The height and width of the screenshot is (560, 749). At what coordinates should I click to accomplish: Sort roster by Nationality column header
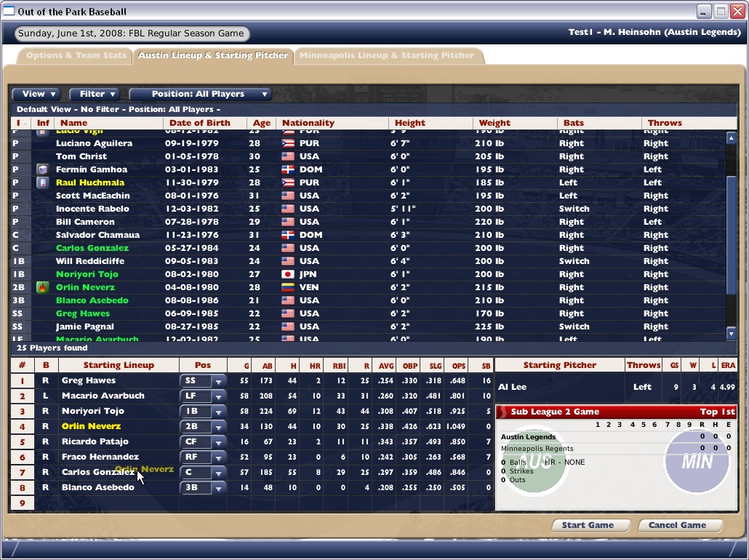[332, 123]
